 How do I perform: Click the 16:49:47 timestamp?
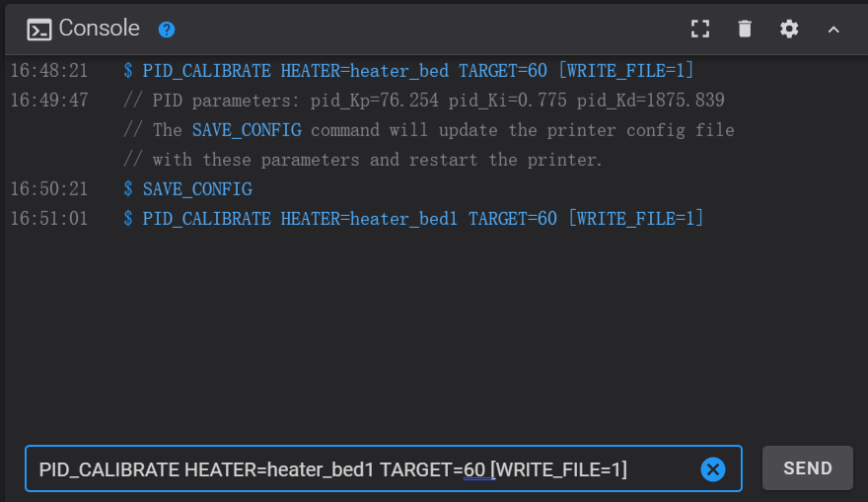pyautogui.click(x=48, y=101)
